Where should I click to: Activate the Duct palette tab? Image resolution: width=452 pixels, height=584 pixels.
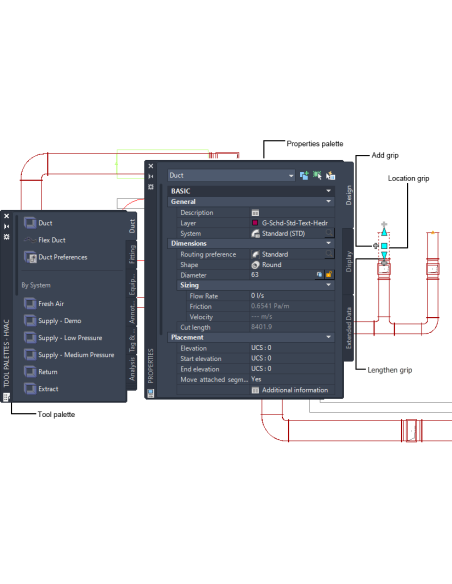(x=132, y=226)
